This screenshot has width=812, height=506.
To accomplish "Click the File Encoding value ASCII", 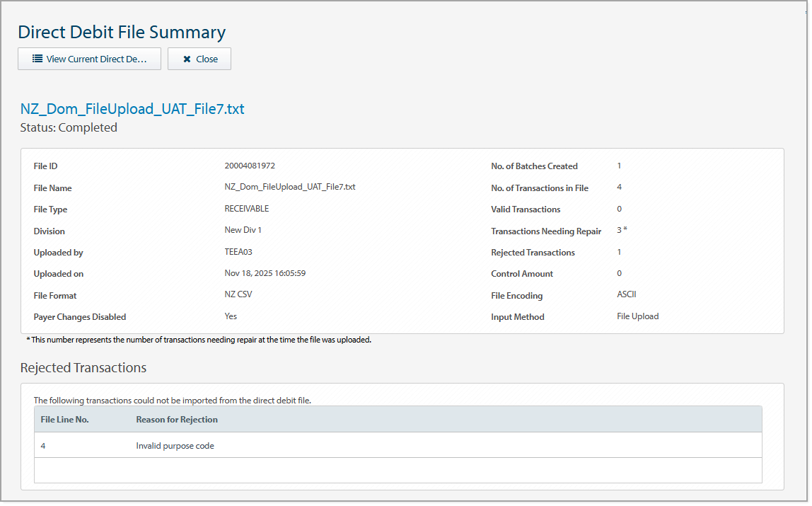I will (626, 294).
